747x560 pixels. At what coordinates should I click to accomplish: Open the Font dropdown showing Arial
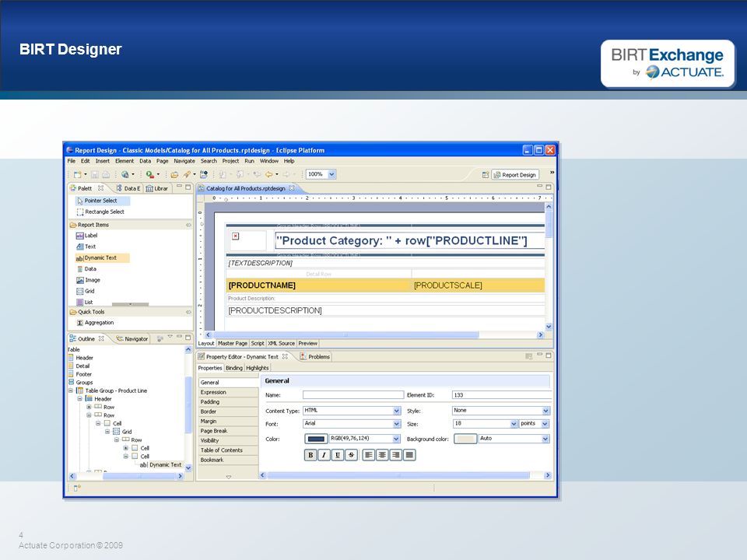pos(396,424)
